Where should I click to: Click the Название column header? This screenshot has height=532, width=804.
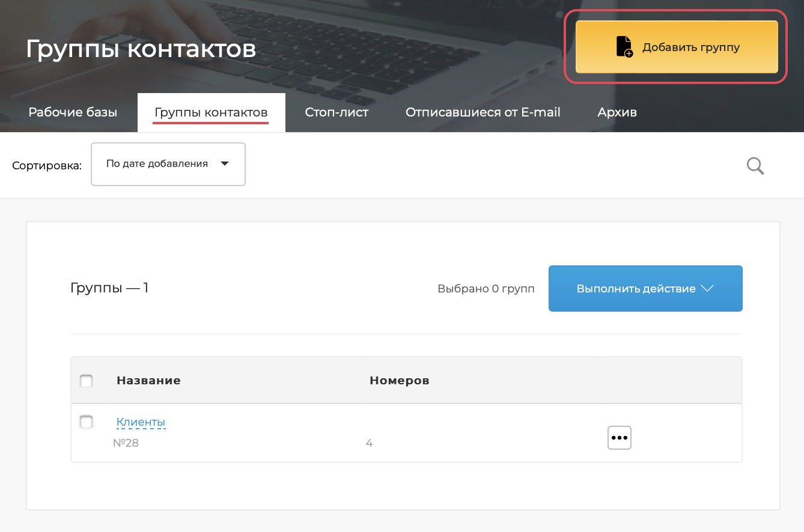pos(148,381)
